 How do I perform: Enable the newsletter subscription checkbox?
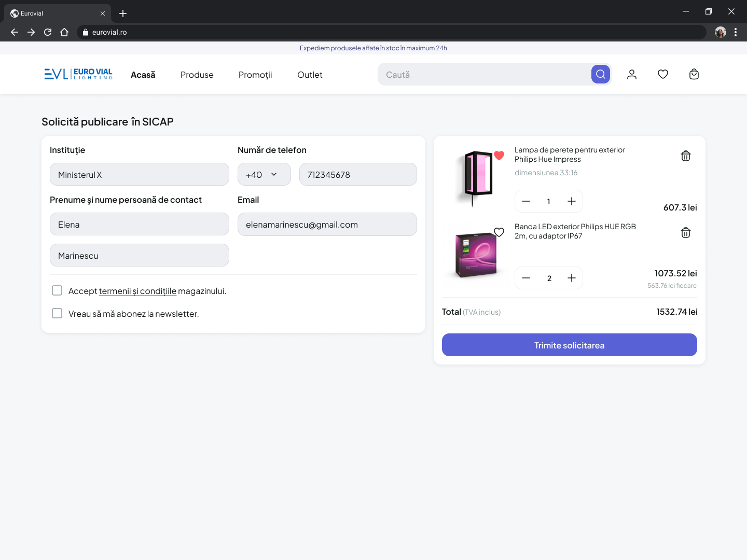57,313
